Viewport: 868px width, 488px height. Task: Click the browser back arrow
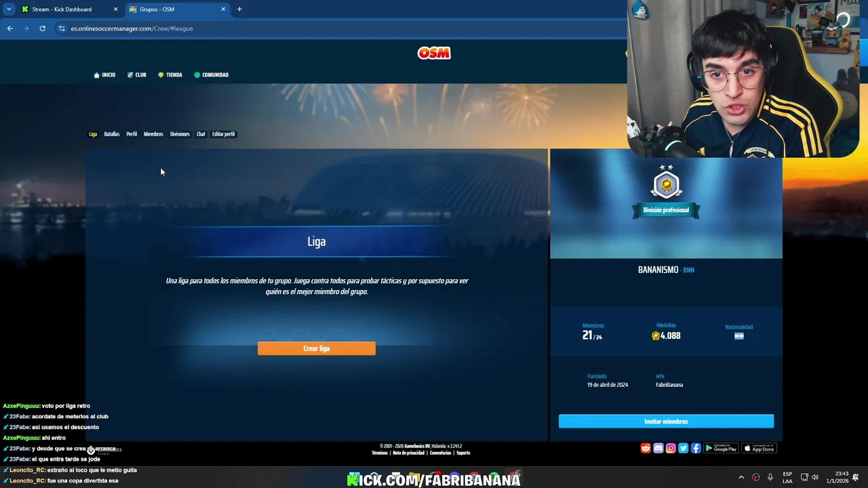click(x=9, y=28)
